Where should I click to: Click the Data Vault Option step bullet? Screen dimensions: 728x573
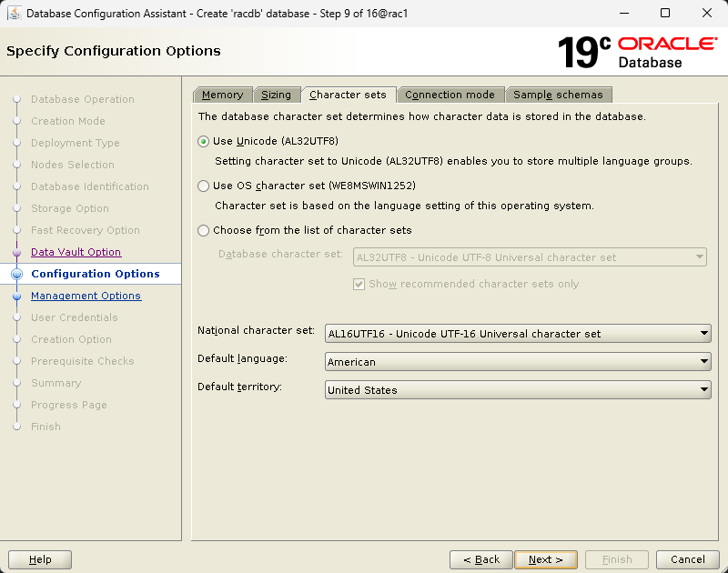tap(16, 253)
